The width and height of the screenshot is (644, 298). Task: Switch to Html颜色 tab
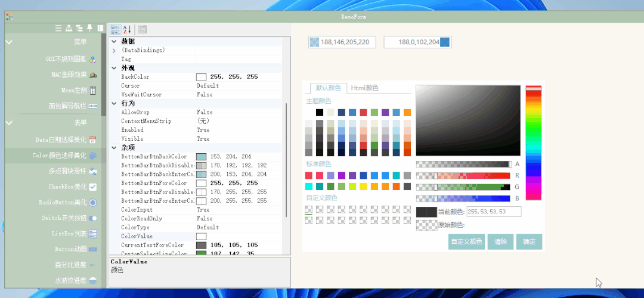(365, 88)
